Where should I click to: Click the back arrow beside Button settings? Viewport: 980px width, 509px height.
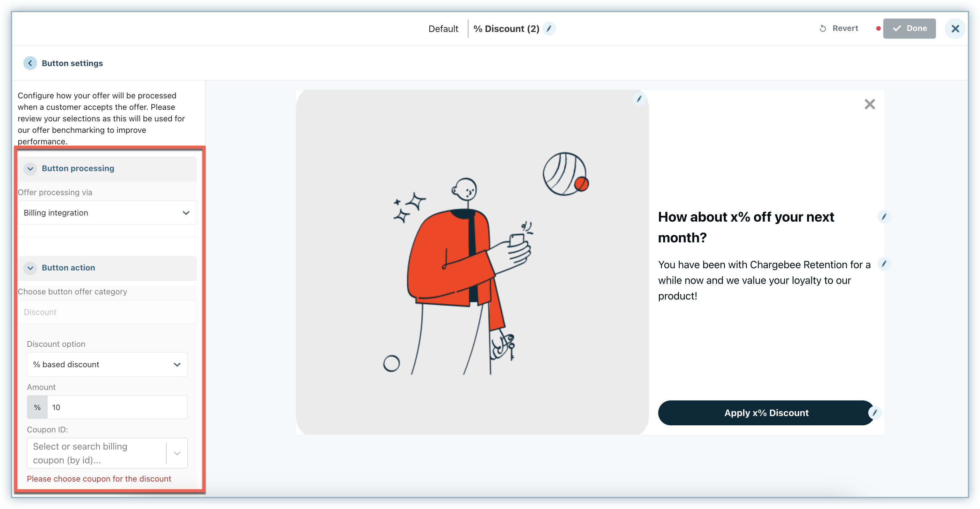click(30, 63)
